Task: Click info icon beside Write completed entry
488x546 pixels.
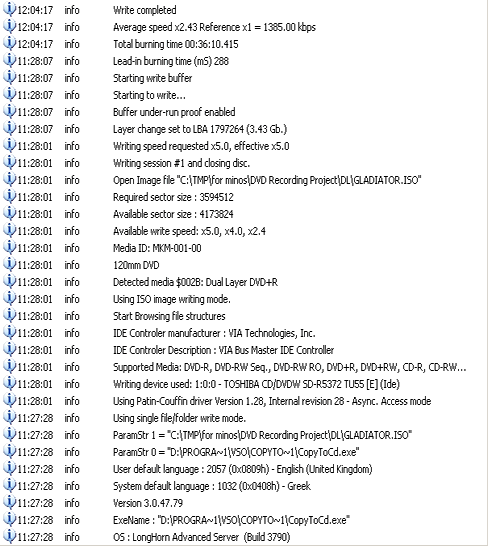Action: click(9, 9)
